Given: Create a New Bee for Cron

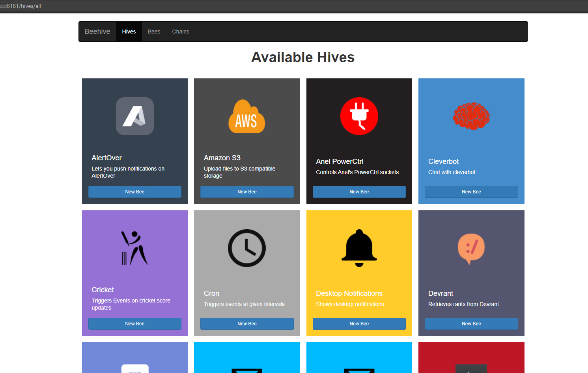Looking at the screenshot, I should pos(247,324).
